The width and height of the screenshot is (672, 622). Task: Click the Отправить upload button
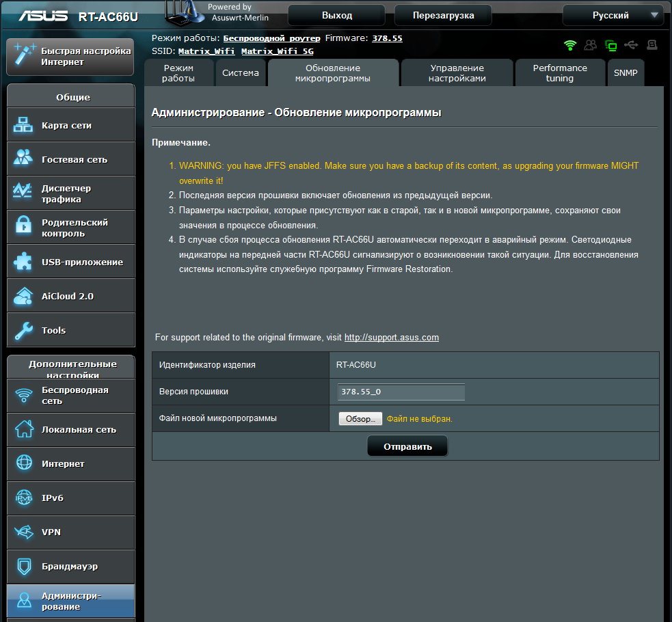point(407,446)
